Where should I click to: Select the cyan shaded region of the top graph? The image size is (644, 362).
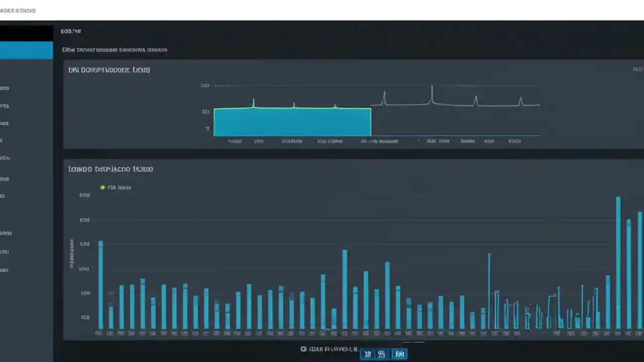click(x=292, y=121)
